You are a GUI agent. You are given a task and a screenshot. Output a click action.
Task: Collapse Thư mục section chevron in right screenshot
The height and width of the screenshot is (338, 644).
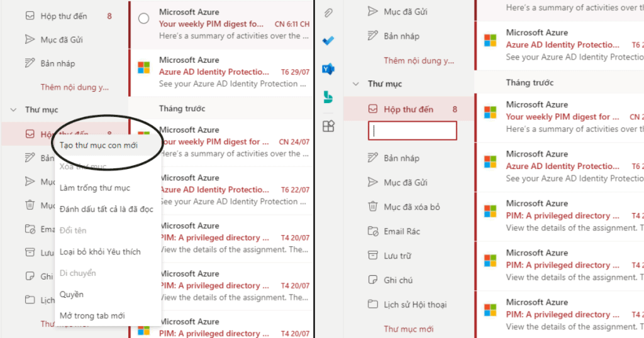click(356, 84)
